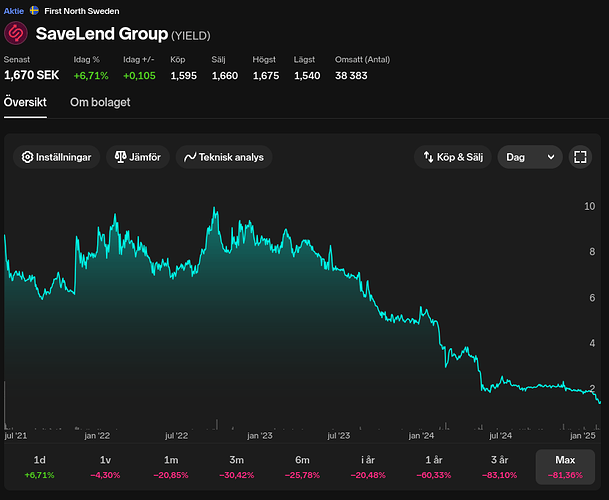
Task: Click the jan '23 axis label
Action: point(260,436)
